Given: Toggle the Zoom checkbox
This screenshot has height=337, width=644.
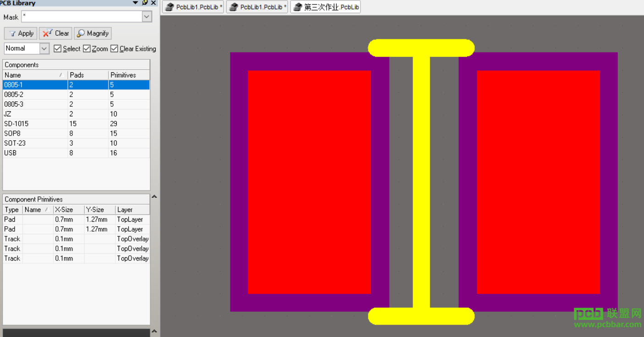Looking at the screenshot, I should pyautogui.click(x=87, y=49).
